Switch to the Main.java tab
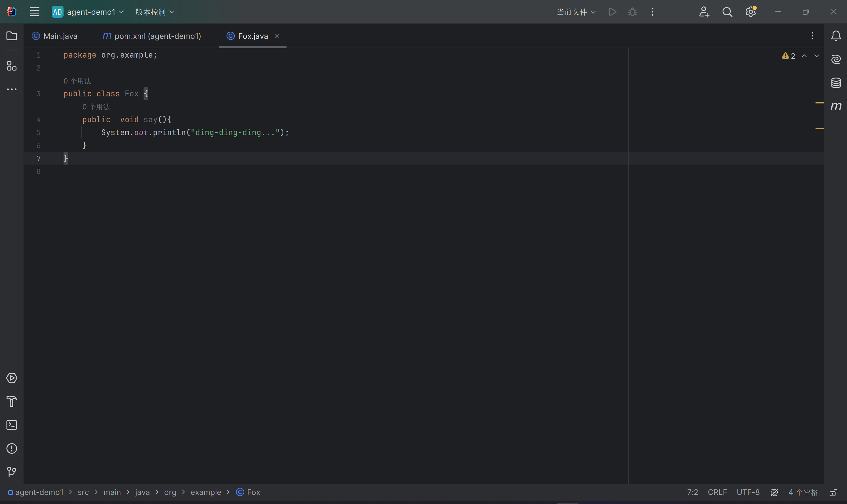 coord(55,36)
